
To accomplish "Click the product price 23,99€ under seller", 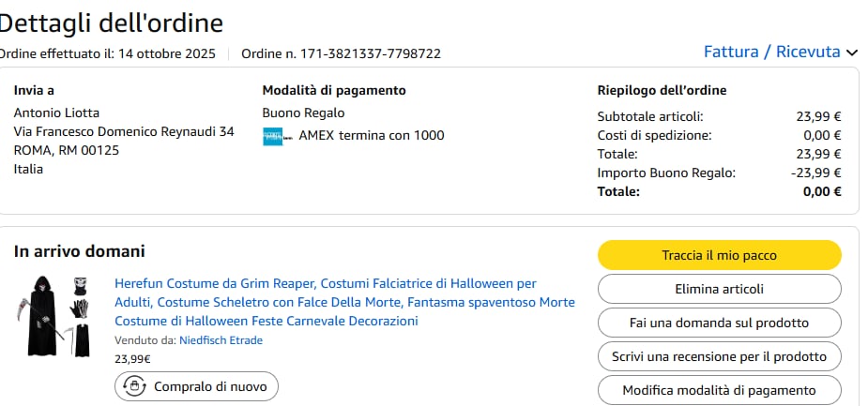I will coord(132,358).
